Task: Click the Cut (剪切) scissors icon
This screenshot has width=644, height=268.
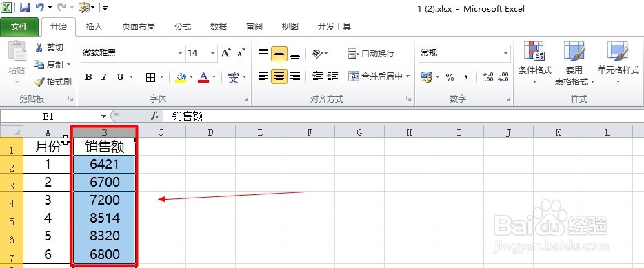Action: [39, 48]
